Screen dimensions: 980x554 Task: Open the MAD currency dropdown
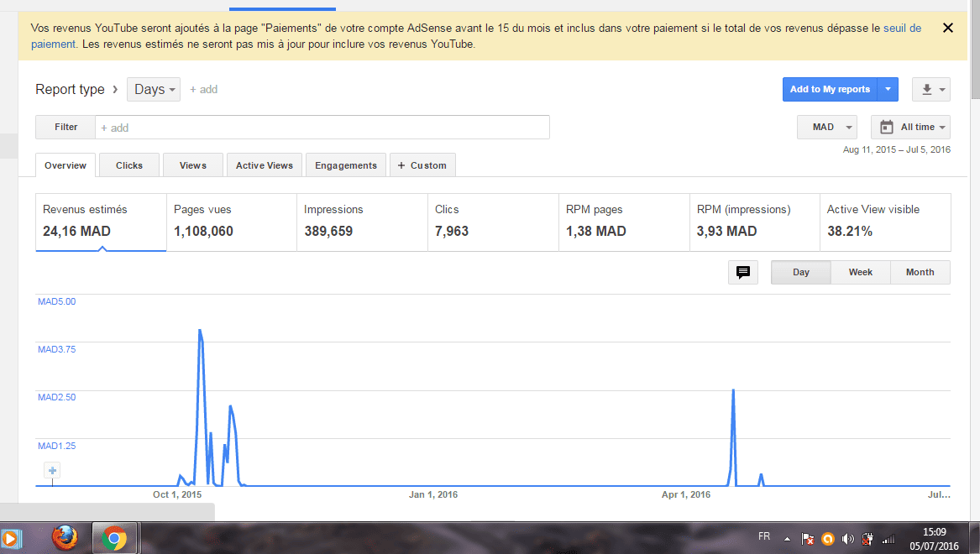(x=827, y=128)
